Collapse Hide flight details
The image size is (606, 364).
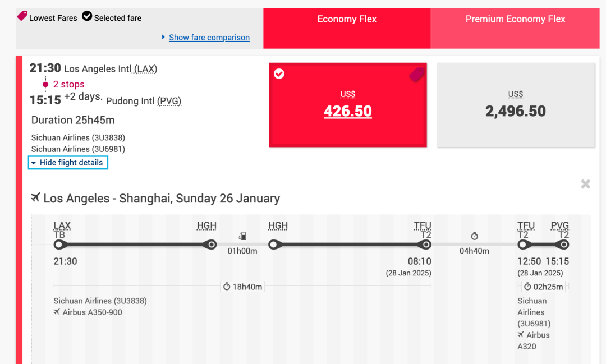click(68, 163)
